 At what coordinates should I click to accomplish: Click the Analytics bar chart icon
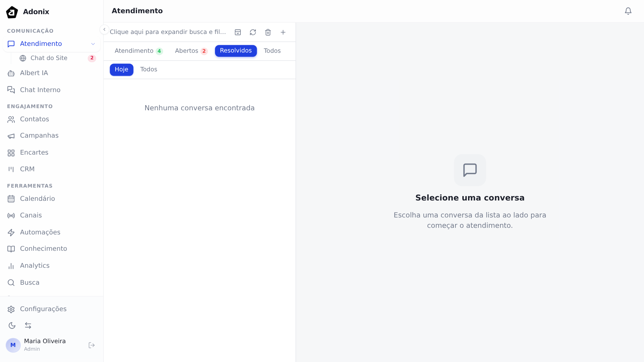[x=11, y=266]
